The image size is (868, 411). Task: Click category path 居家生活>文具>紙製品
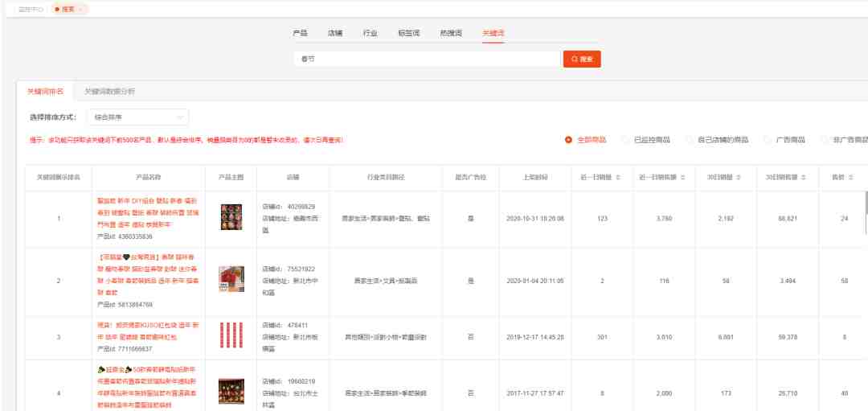(x=386, y=281)
